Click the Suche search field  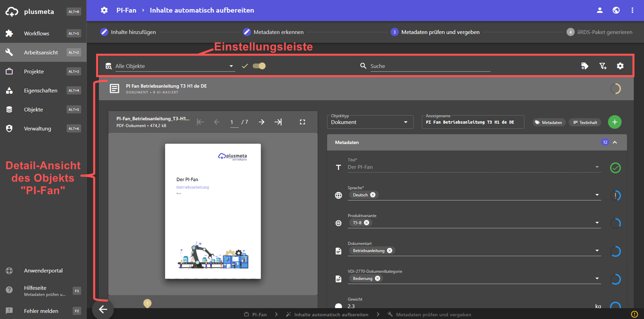[430, 66]
